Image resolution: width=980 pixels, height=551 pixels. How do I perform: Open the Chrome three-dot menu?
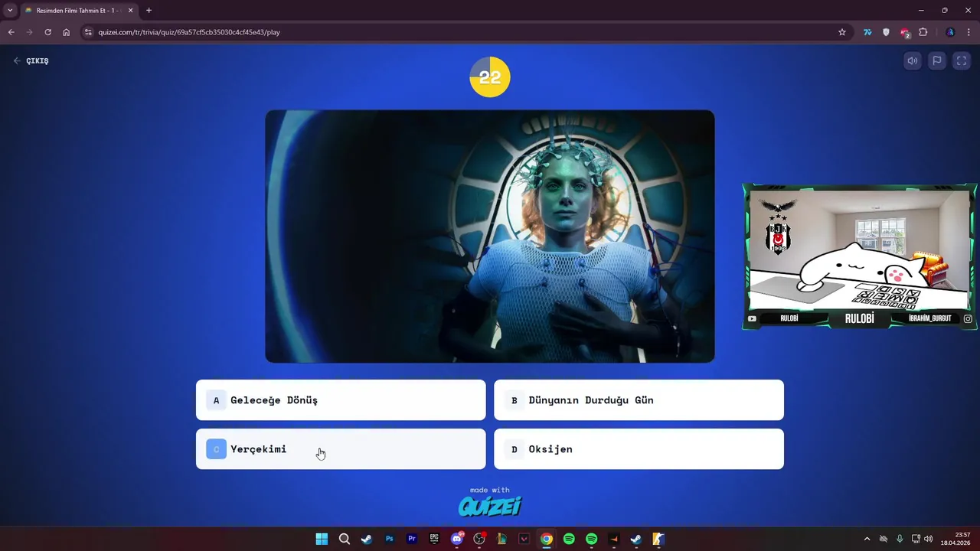click(x=969, y=32)
